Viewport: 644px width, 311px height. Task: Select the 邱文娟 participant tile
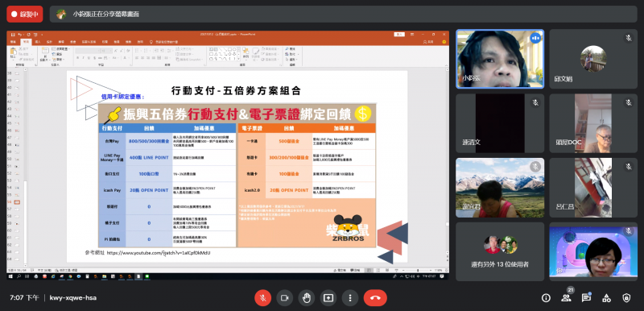pos(593,59)
